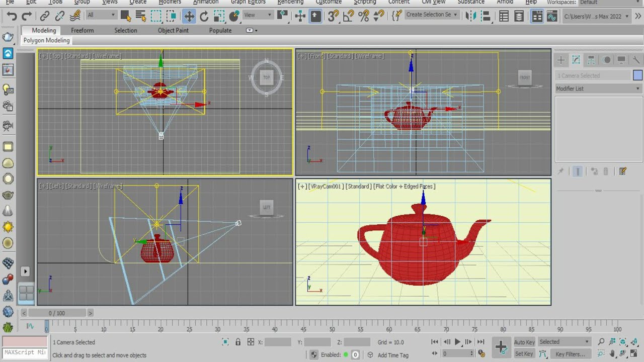Toggle the Percent Snap icon
The height and width of the screenshot is (362, 644).
(364, 16)
